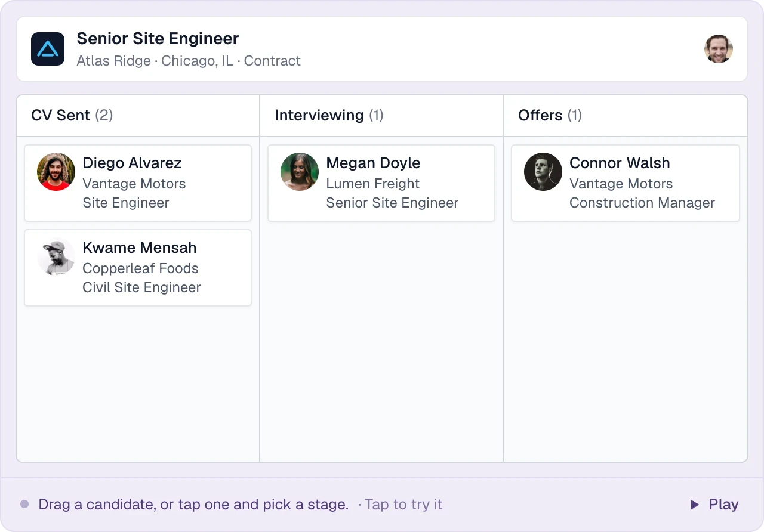Click Kwame's Civil Site Engineer job title
Screen dimensions: 764x532
click(141, 287)
